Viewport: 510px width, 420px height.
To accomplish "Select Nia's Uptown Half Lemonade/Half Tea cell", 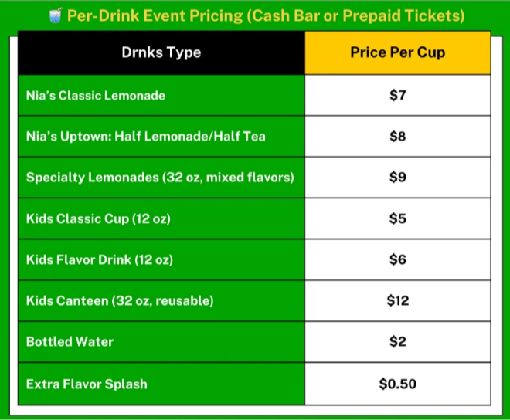I will tap(146, 137).
